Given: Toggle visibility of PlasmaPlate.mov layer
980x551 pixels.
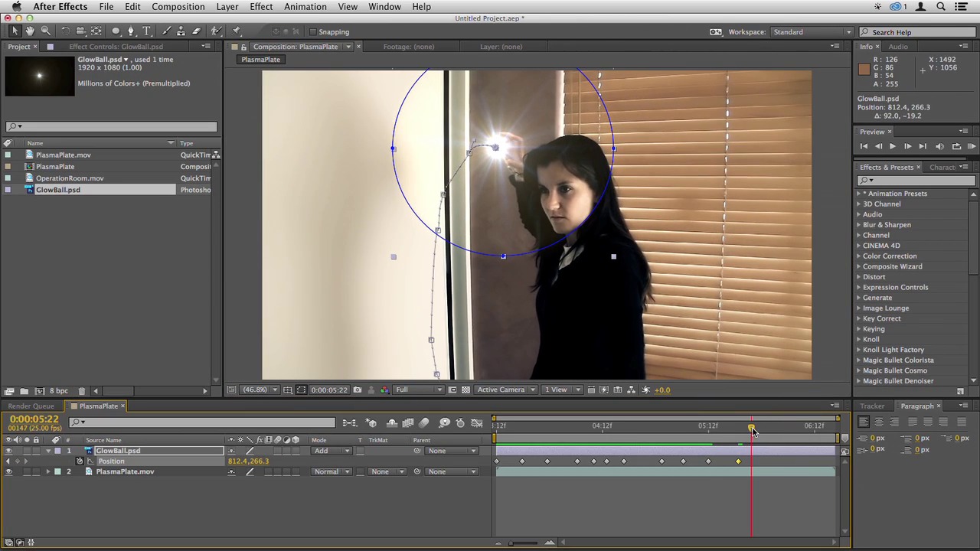Looking at the screenshot, I should point(8,472).
